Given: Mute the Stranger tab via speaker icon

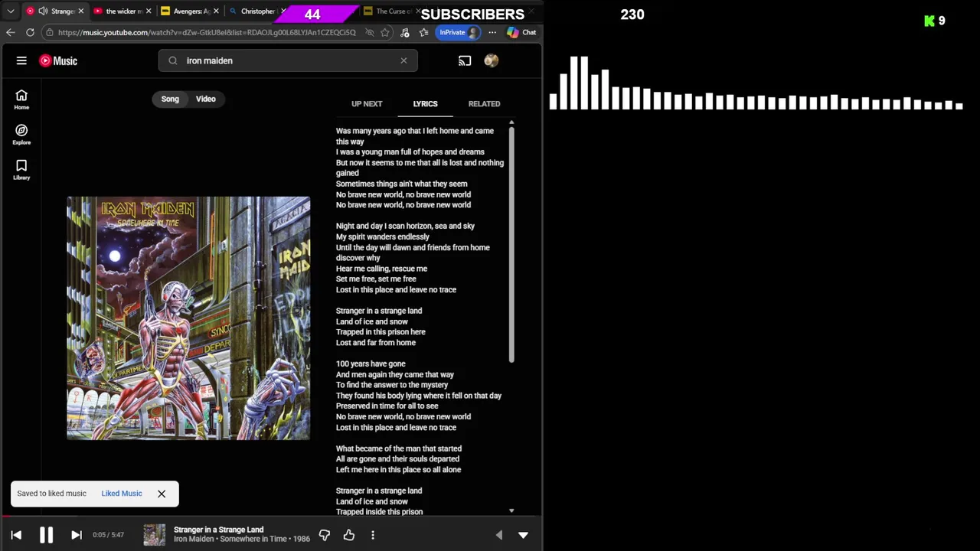Looking at the screenshot, I should 43,11.
